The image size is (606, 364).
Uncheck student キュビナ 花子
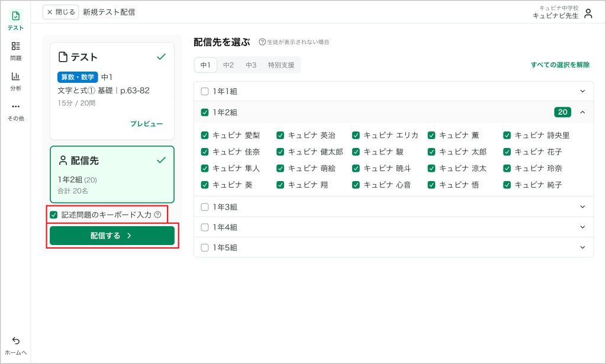pos(507,152)
